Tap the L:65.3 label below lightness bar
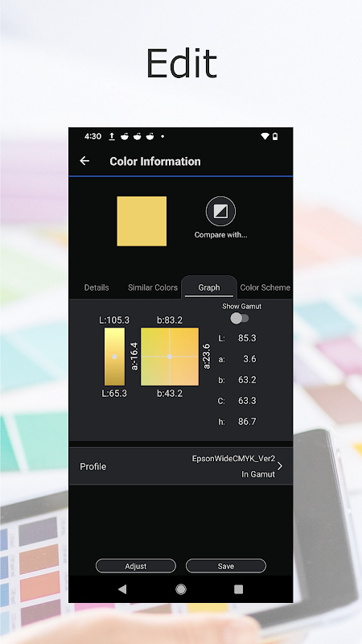The image size is (362, 644). click(114, 394)
